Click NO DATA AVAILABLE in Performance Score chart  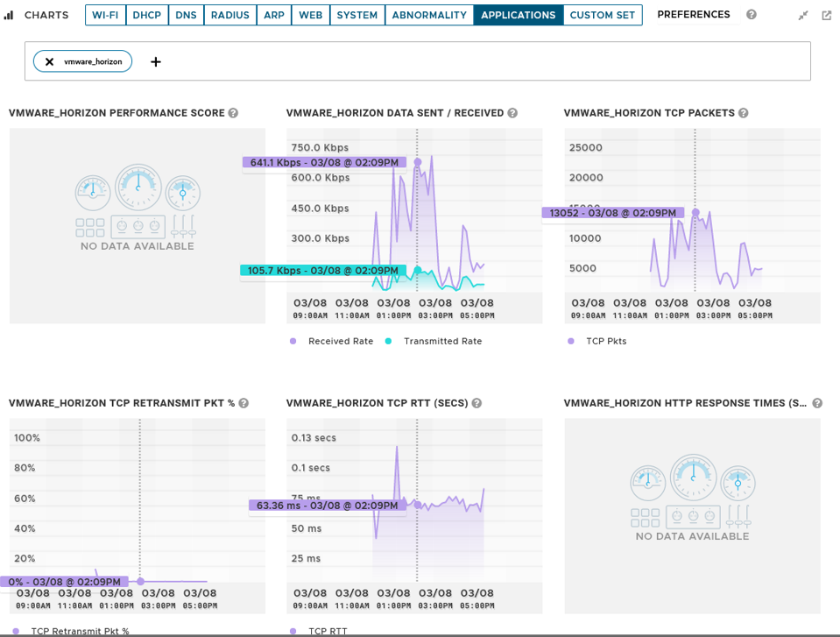(138, 246)
